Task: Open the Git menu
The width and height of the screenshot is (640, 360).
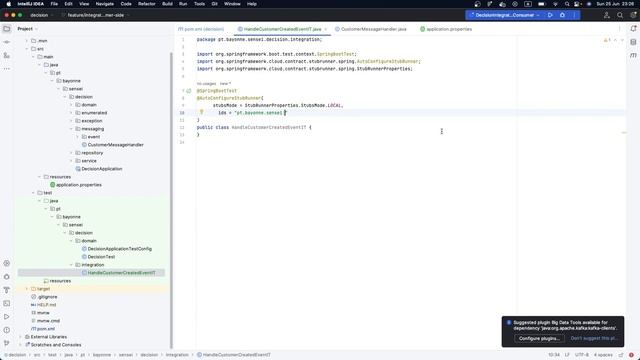Action: [214, 4]
